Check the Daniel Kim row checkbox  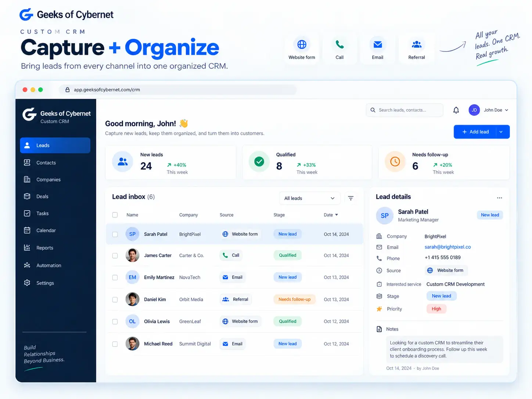[115, 300]
